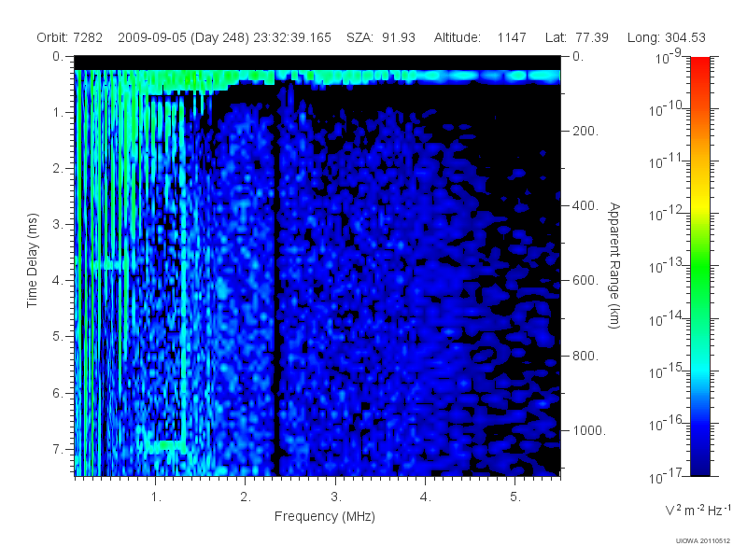Image resolution: width=747 pixels, height=560 pixels.
Task: Click the apparent range tick label '1000.'
Action: 589,430
